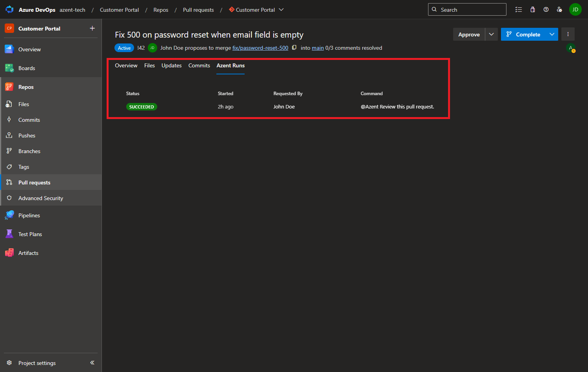Viewport: 588px width, 372px height.
Task: Click the SUCCEEDED status badge
Action: point(142,107)
